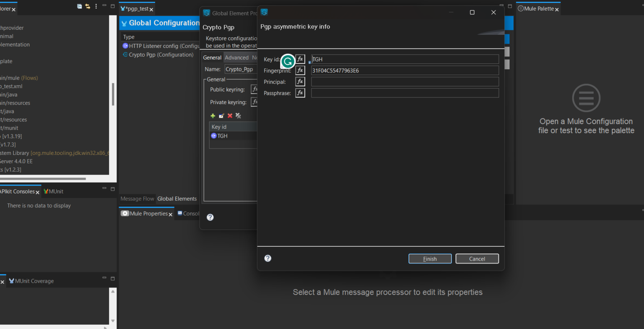Open the Package Explorer view menu
This screenshot has height=329, width=644.
[x=96, y=6]
